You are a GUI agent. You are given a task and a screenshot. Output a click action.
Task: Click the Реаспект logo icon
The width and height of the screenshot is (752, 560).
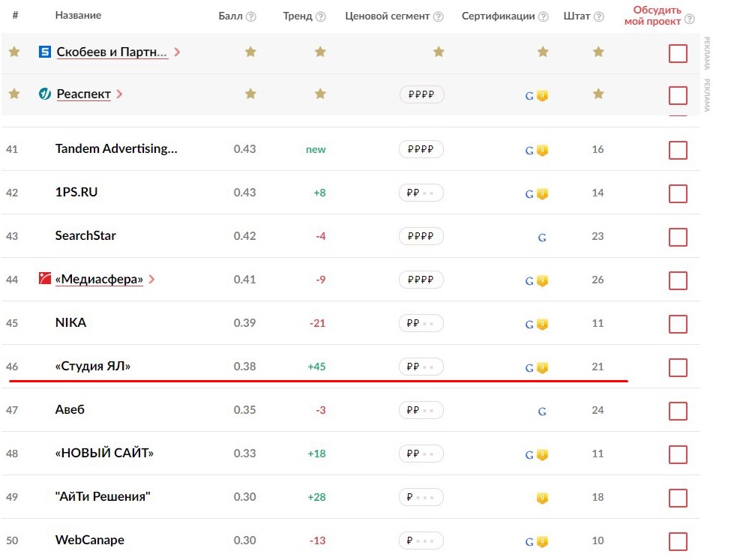[44, 94]
